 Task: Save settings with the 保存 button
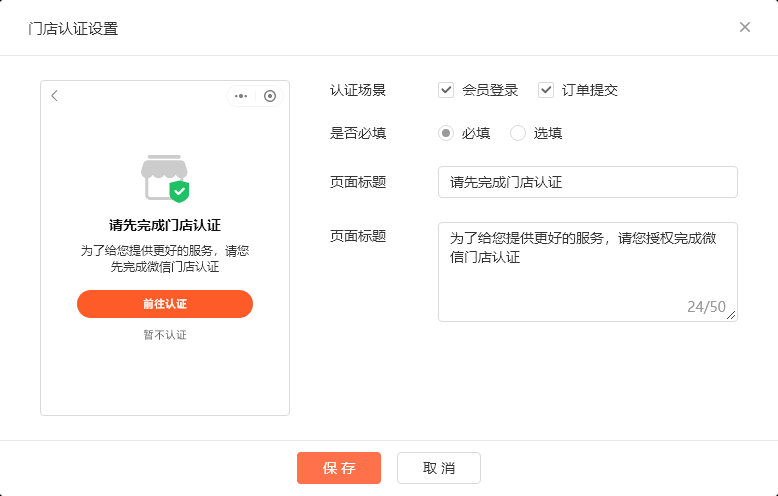click(339, 468)
